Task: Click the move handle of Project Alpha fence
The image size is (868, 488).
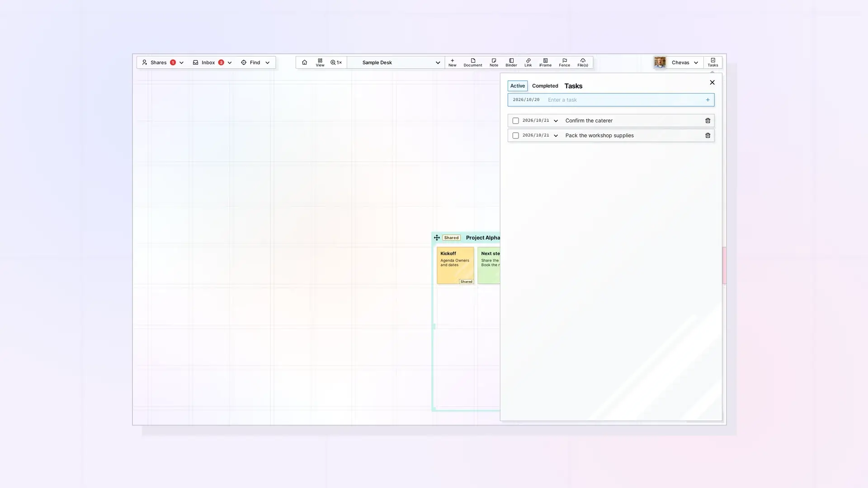Action: point(437,238)
